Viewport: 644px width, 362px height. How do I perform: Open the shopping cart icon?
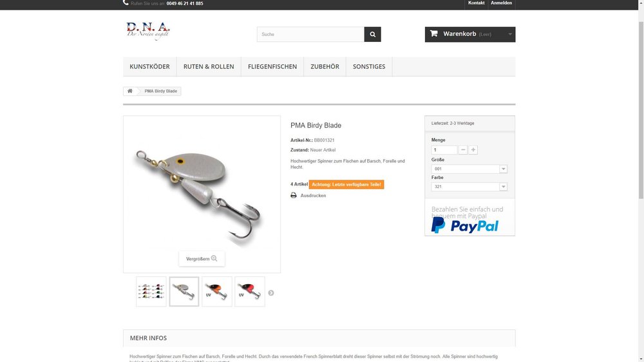(433, 33)
